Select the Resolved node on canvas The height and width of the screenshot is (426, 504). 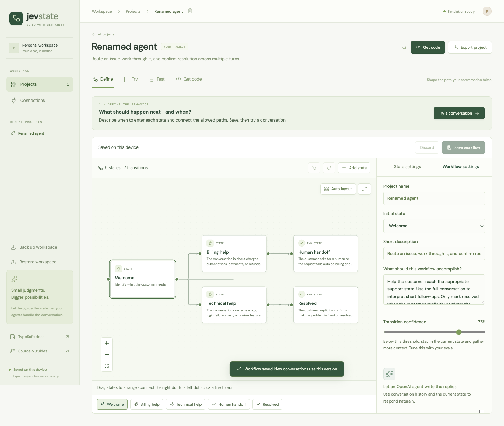pos(325,305)
